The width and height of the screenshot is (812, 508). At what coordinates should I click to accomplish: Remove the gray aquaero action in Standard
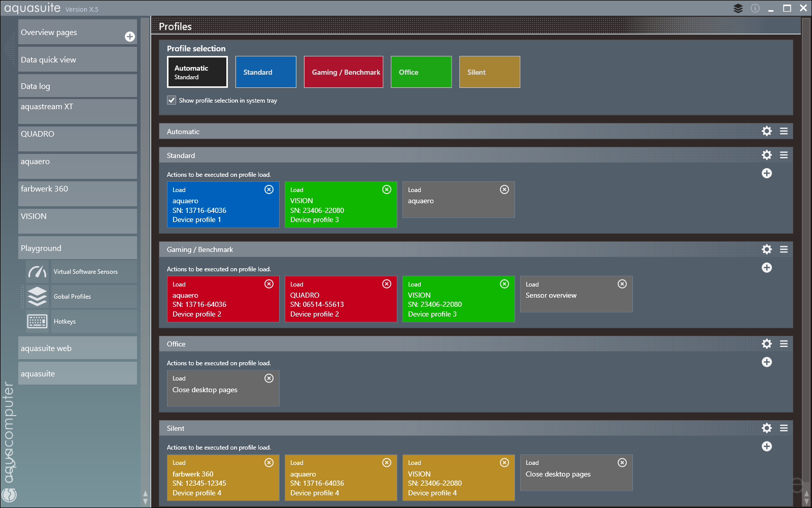click(504, 189)
